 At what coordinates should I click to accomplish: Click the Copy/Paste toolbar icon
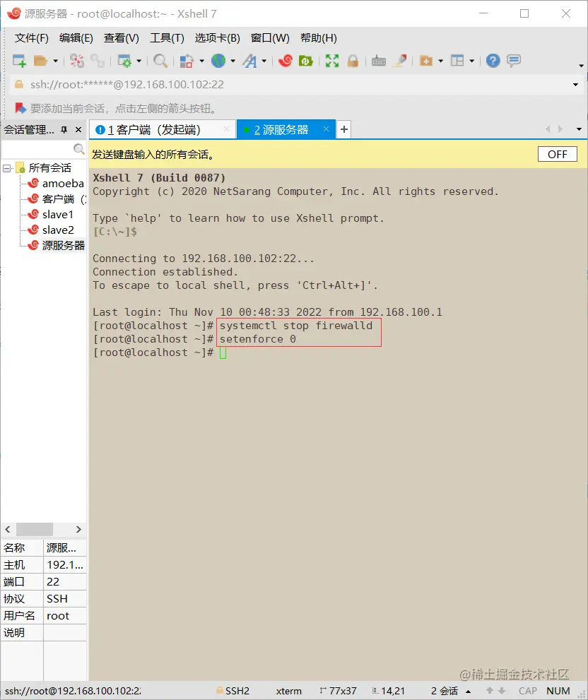187,61
